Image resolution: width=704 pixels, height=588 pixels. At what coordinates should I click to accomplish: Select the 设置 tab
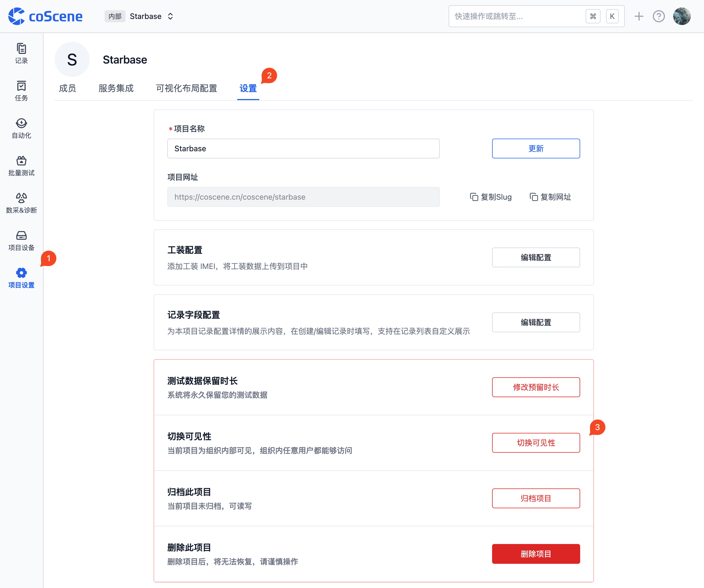[x=248, y=88]
